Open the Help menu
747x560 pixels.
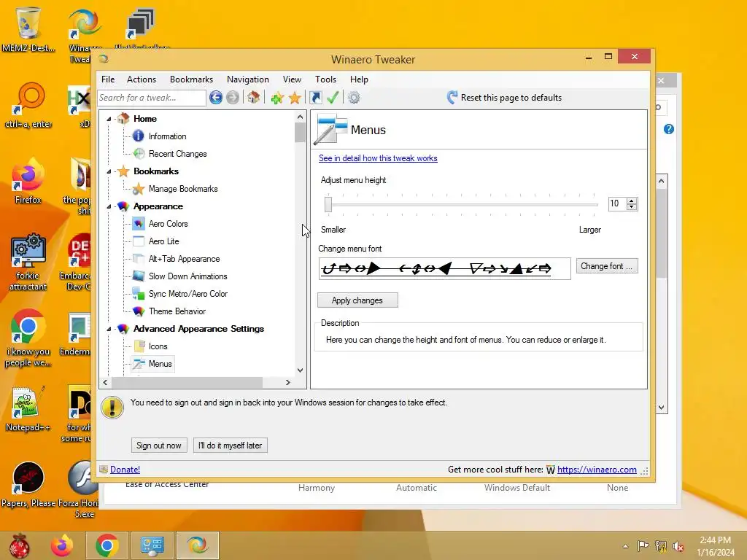[359, 79]
